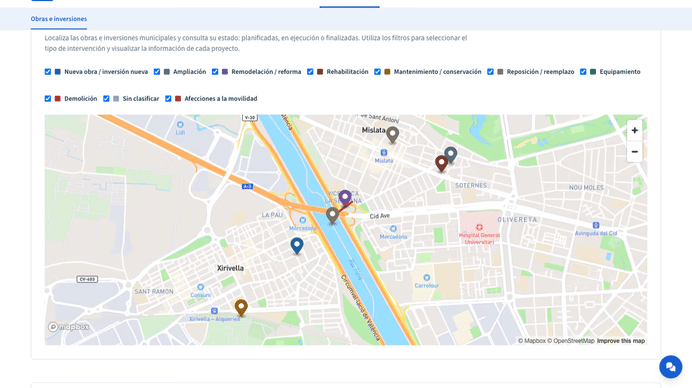
Task: Click the gray marker by Cid Ave
Action: coord(332,215)
